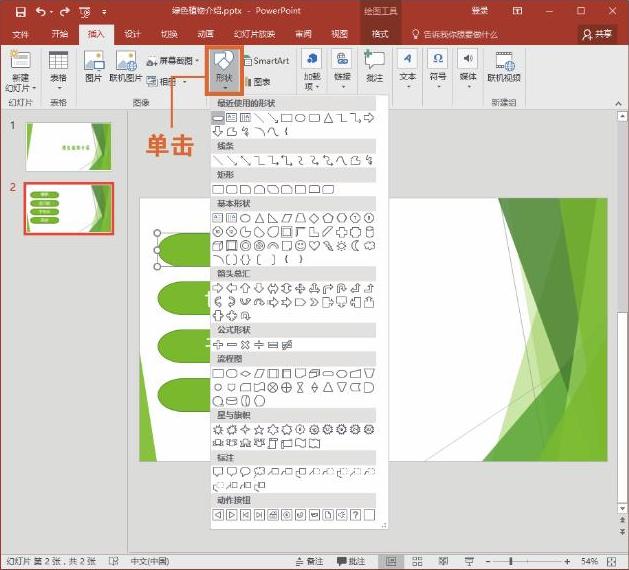Switch to Normal view in status bar

tap(391, 561)
